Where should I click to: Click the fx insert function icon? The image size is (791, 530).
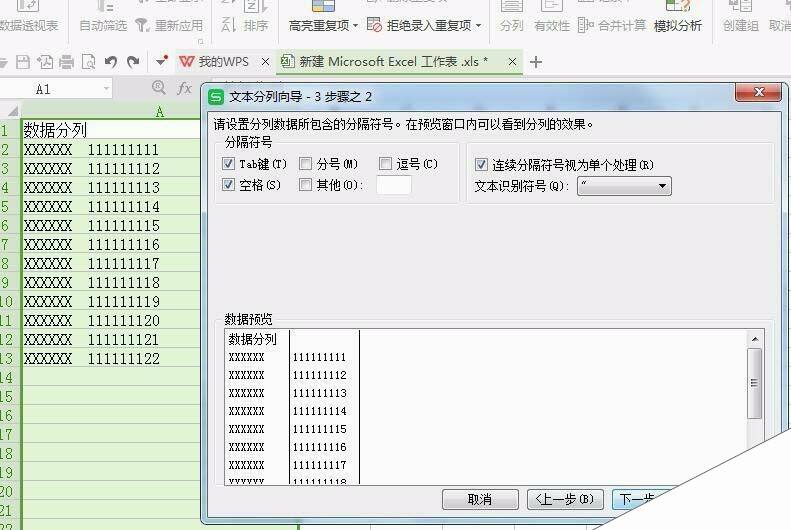click(x=184, y=88)
